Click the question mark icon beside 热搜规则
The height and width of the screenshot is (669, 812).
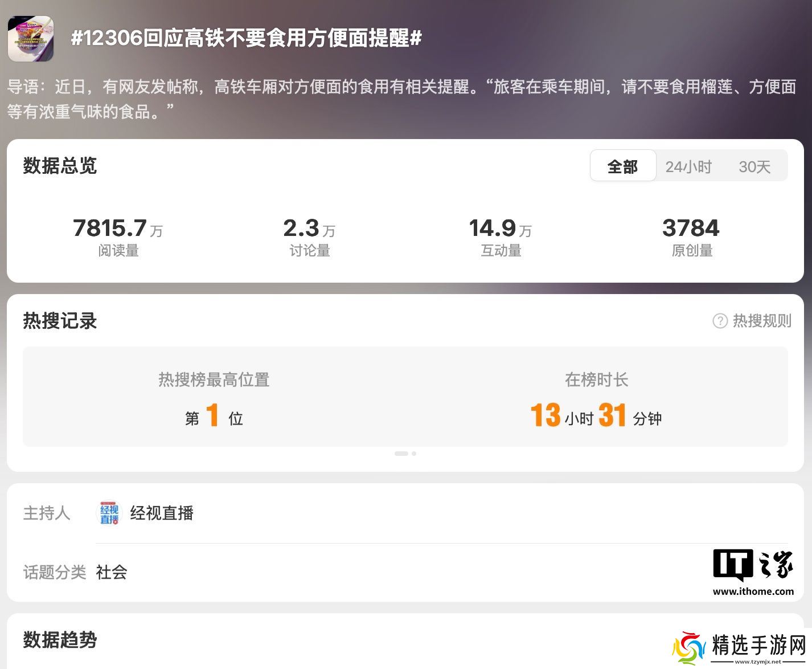(720, 321)
